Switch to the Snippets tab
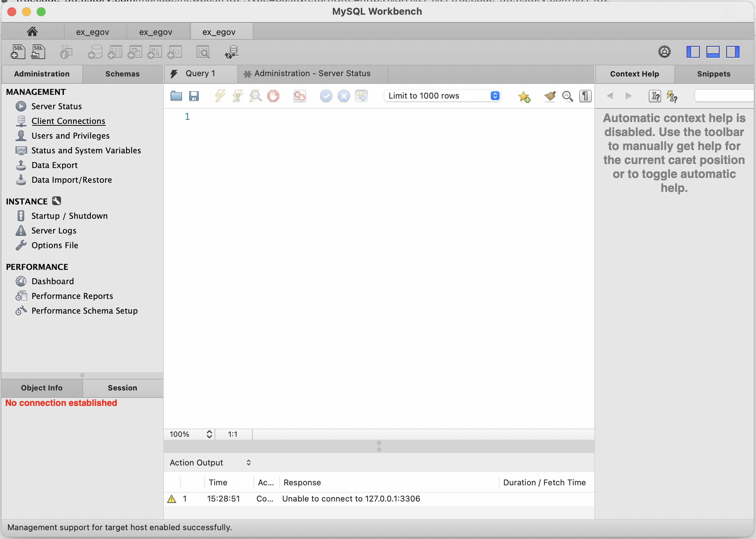 click(x=713, y=74)
